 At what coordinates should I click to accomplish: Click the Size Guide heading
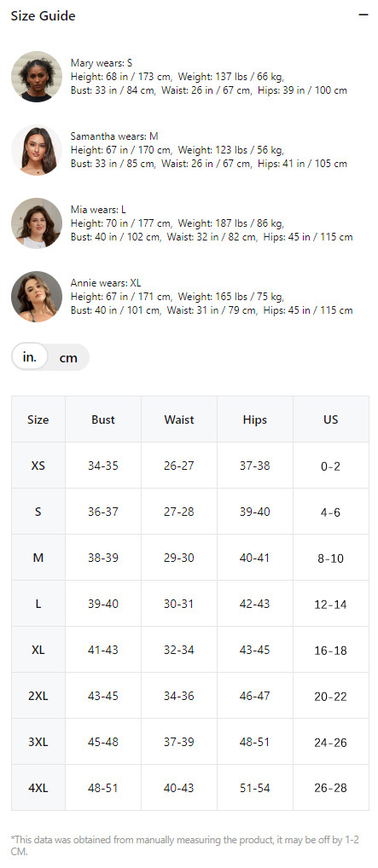click(44, 16)
